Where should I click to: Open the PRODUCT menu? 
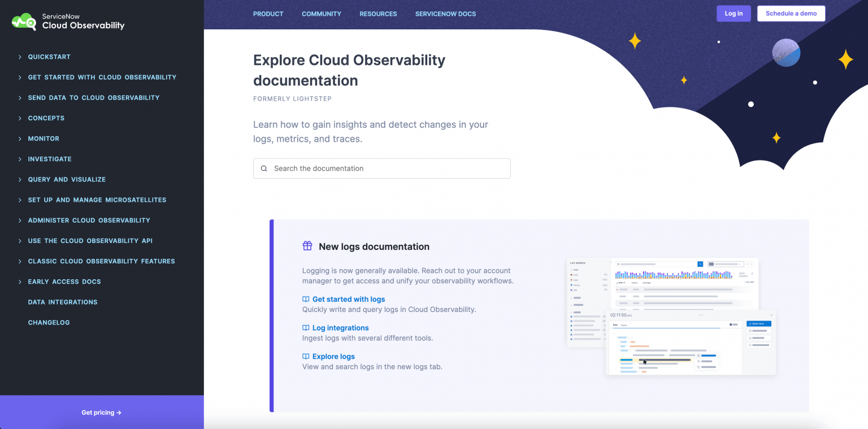tap(268, 14)
